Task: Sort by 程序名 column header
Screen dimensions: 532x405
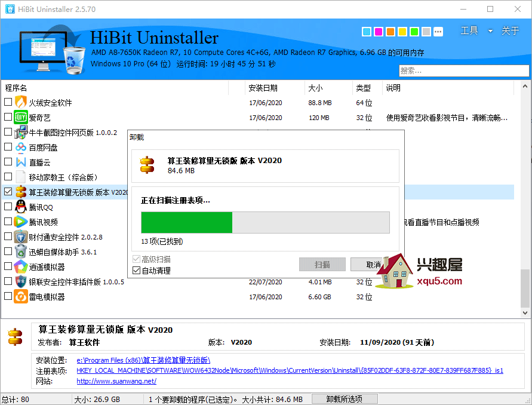Action: click(115, 88)
